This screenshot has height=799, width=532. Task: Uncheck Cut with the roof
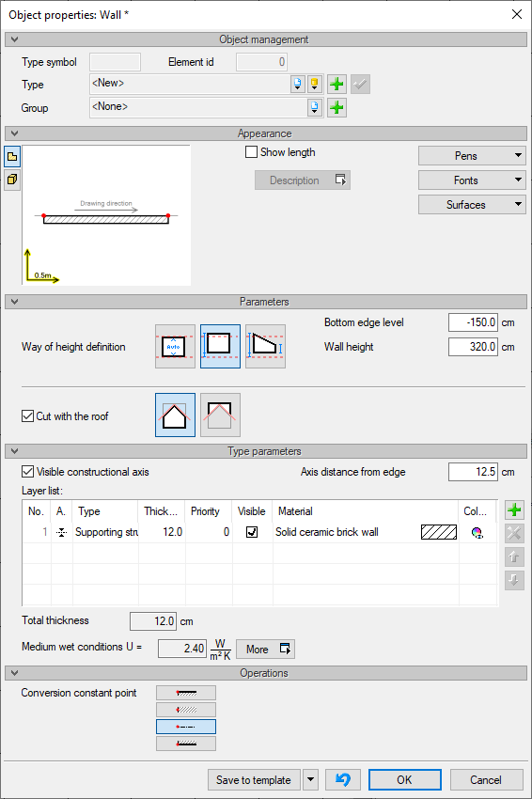point(27,415)
